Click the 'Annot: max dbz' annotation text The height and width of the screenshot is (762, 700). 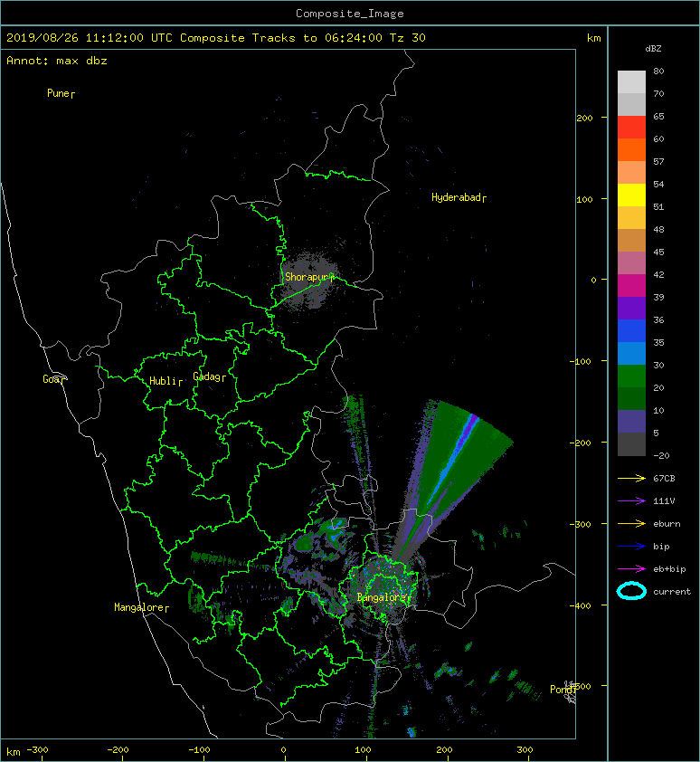(57, 61)
